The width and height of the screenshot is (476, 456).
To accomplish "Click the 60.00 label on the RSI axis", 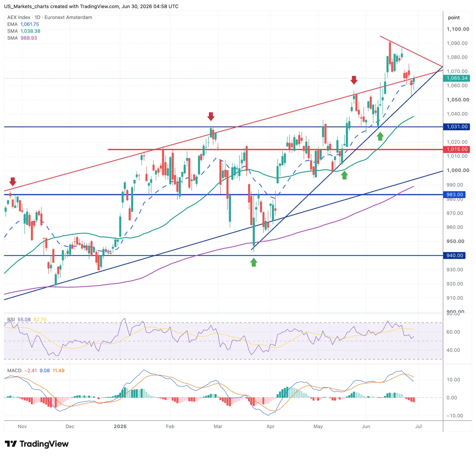I will 453,332.
